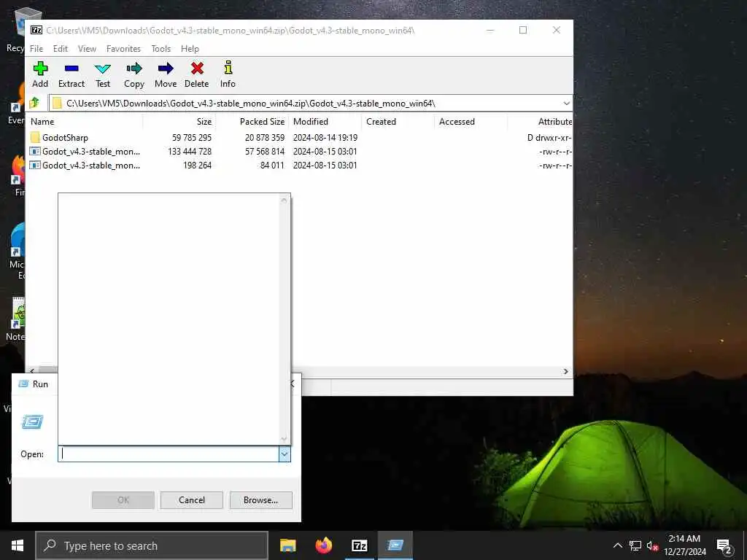Switch to 7-Zip taskbar button
The height and width of the screenshot is (560, 747).
[360, 545]
